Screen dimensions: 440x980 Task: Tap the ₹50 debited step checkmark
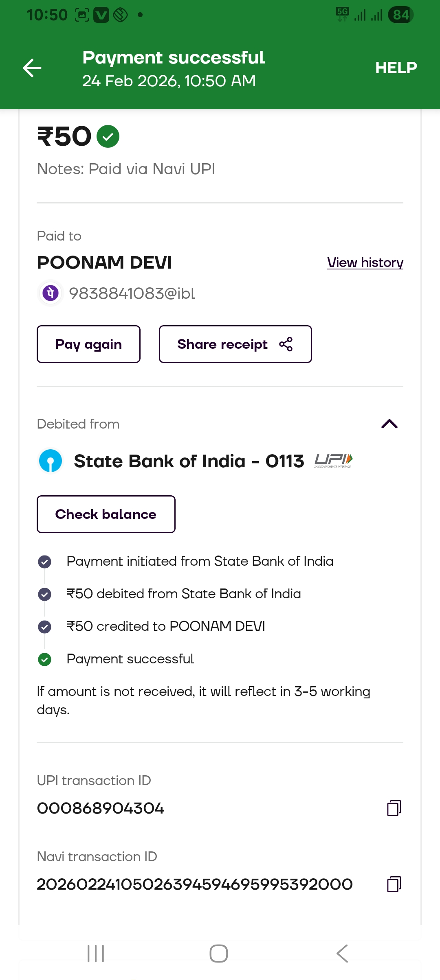coord(45,594)
